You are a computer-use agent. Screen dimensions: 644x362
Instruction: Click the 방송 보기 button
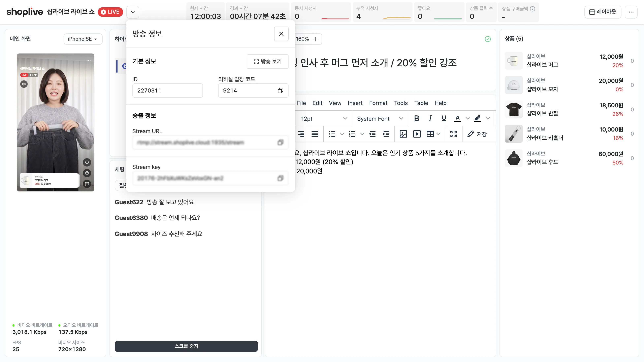pos(267,62)
